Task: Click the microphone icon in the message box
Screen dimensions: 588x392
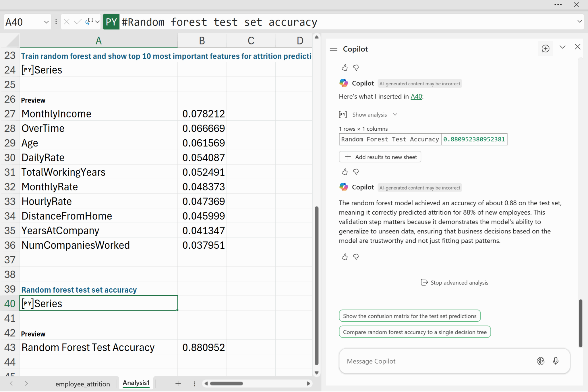Action: [555, 361]
